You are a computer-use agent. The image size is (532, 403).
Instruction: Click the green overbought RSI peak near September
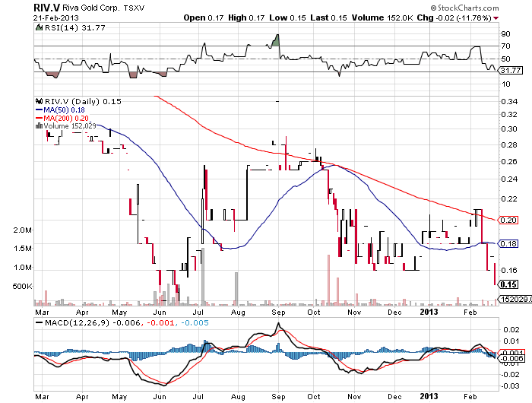coord(276,40)
